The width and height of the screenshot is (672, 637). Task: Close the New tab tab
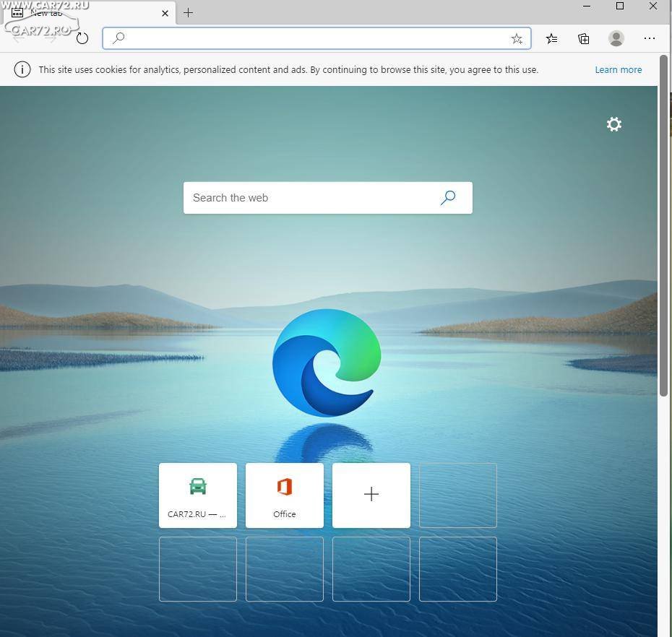[165, 13]
